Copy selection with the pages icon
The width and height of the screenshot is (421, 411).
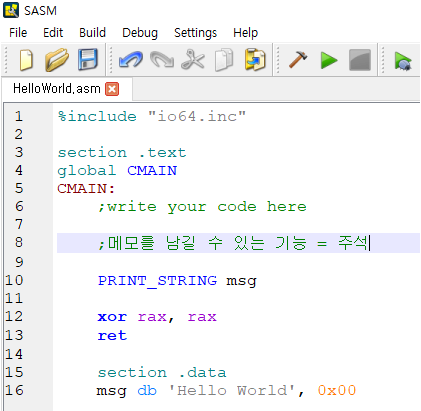pyautogui.click(x=224, y=60)
